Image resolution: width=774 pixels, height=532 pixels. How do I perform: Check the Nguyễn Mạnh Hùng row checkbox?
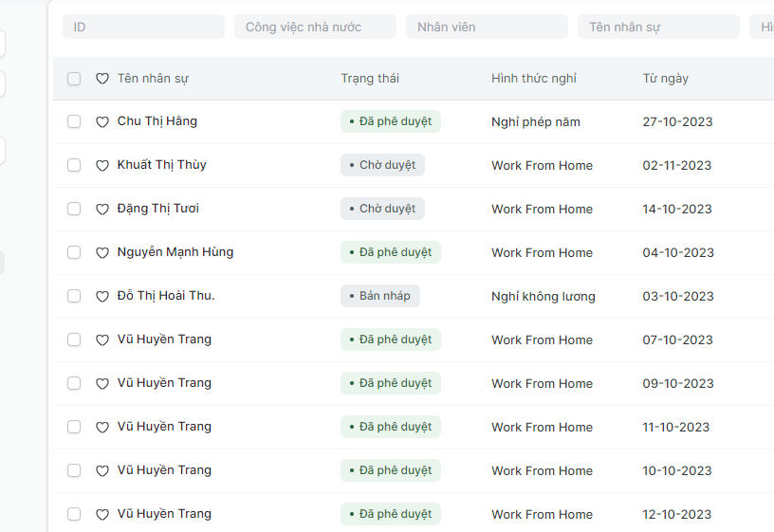pos(74,252)
